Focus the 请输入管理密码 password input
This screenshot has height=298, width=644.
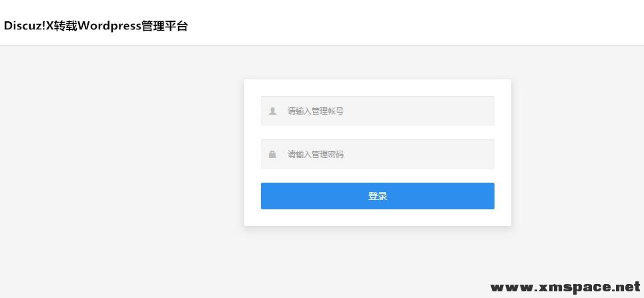pyautogui.click(x=378, y=155)
